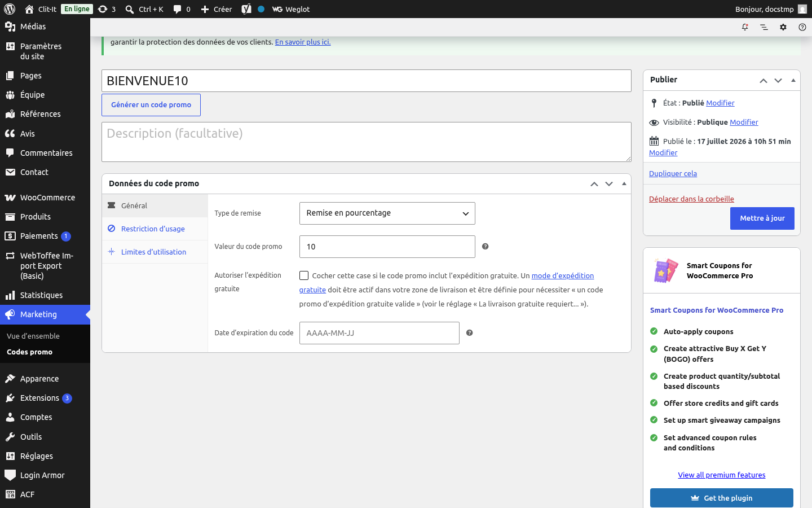812x508 pixels.
Task: Edit the BIENVENUE10 coupon code field
Action: 367,81
